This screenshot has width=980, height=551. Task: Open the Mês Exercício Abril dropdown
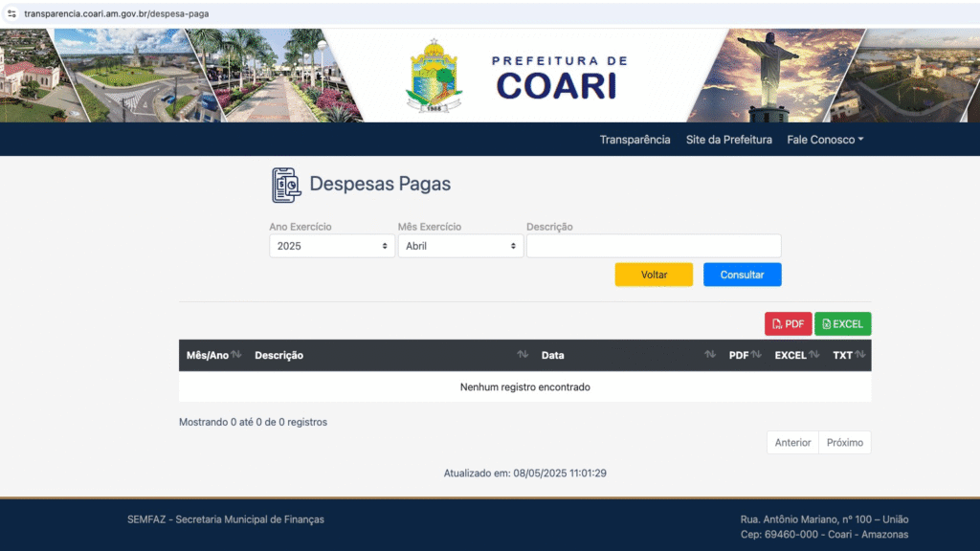pos(460,246)
